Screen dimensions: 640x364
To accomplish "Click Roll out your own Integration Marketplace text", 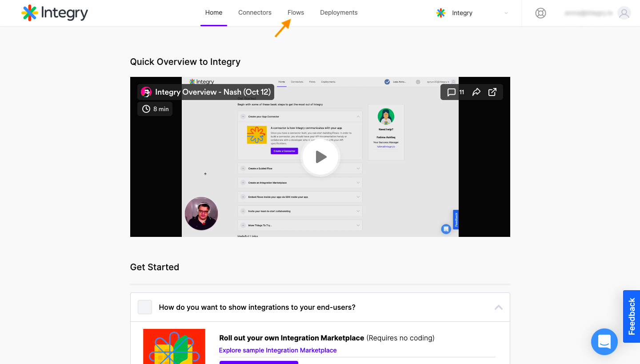I will [x=292, y=338].
